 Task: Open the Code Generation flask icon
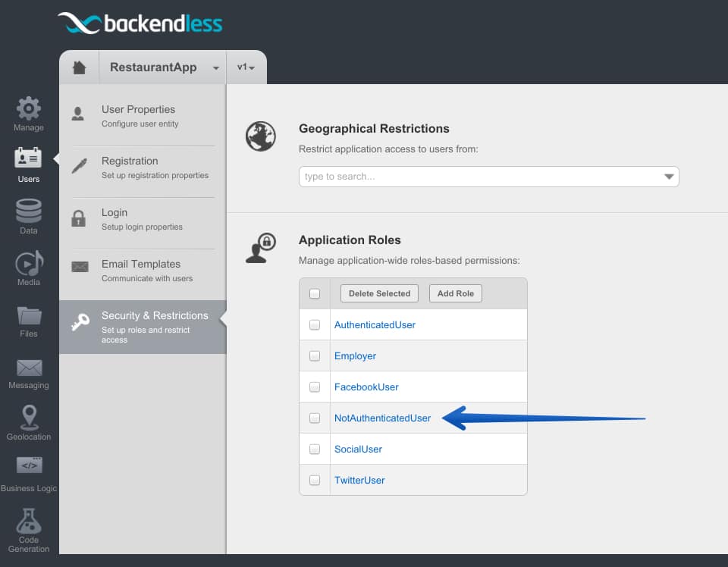[x=29, y=521]
